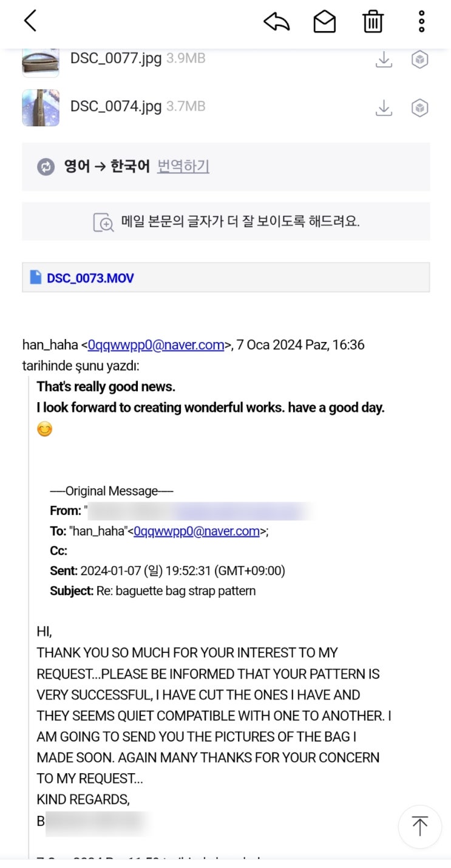Tap the 번역하기 translate link
The image size is (451, 868).
click(183, 166)
